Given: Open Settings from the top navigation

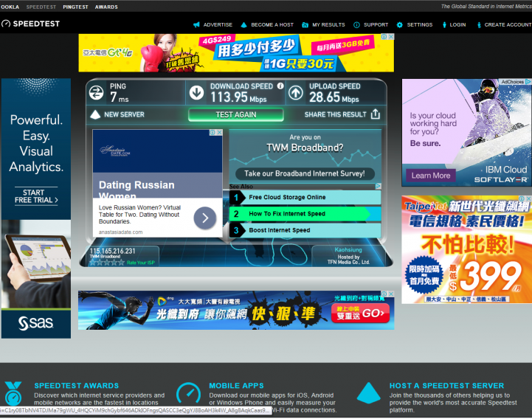Looking at the screenshot, I should click(x=420, y=25).
